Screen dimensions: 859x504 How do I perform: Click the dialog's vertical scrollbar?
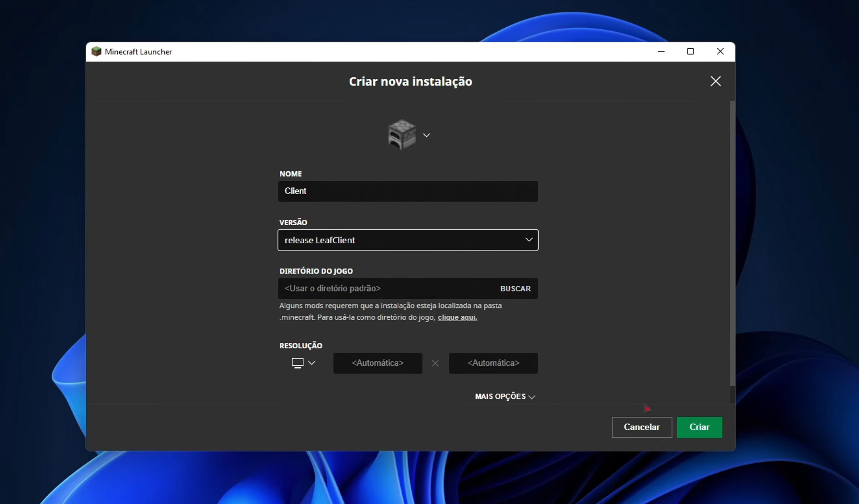pos(732,243)
